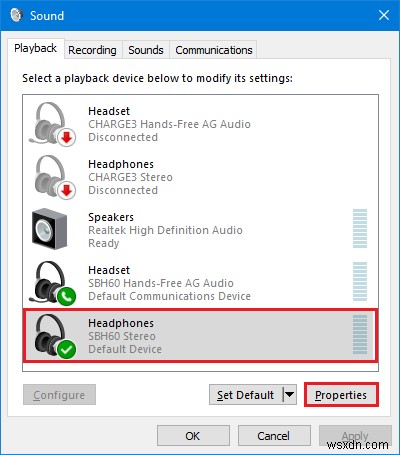Viewport: 400px width, 455px height.
Task: Open the Set Default dropdown arrow
Action: point(290,395)
